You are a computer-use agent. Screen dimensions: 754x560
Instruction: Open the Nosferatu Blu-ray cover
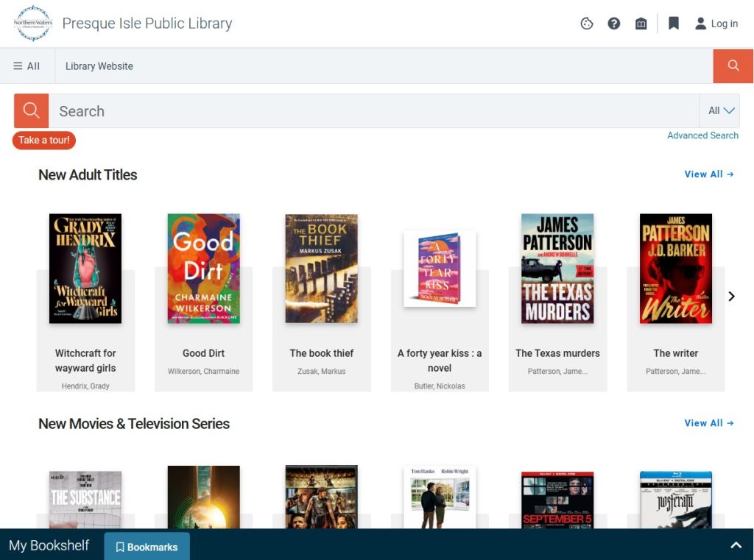pyautogui.click(x=676, y=500)
